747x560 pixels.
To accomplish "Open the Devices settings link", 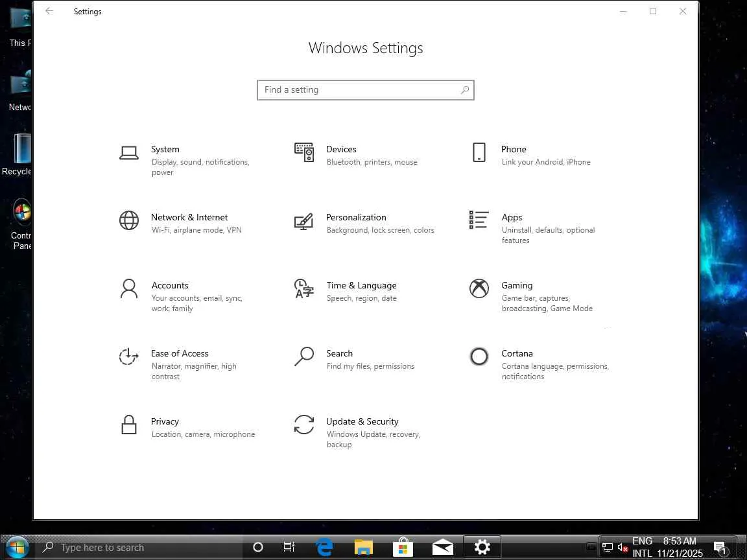I will tap(341, 149).
